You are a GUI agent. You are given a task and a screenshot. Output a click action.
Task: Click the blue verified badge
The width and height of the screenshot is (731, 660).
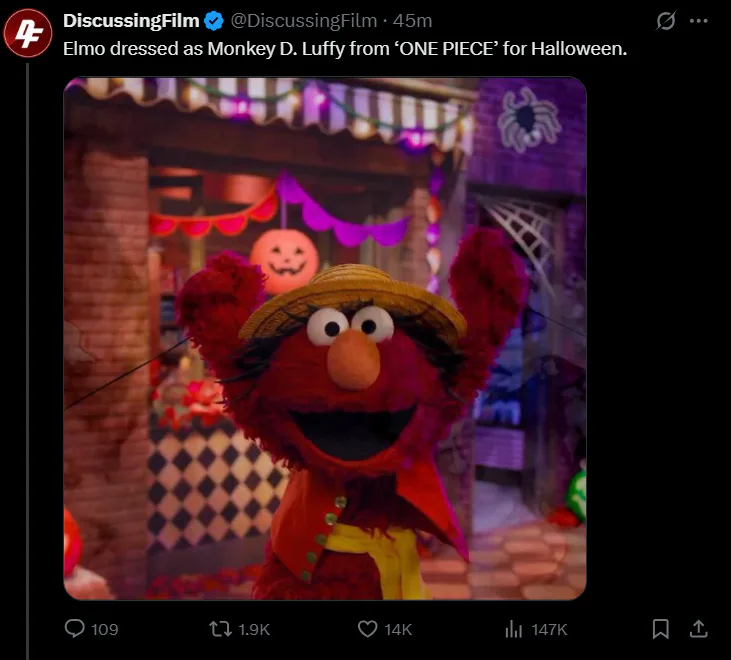coord(214,21)
